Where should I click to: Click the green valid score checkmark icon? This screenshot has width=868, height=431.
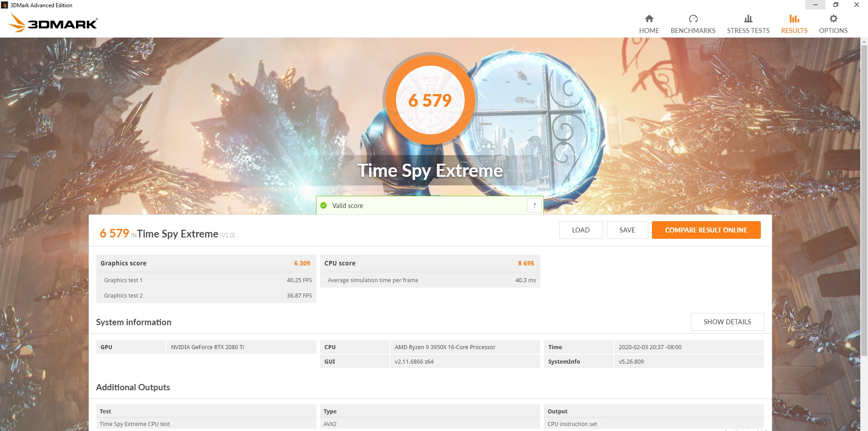coord(323,205)
